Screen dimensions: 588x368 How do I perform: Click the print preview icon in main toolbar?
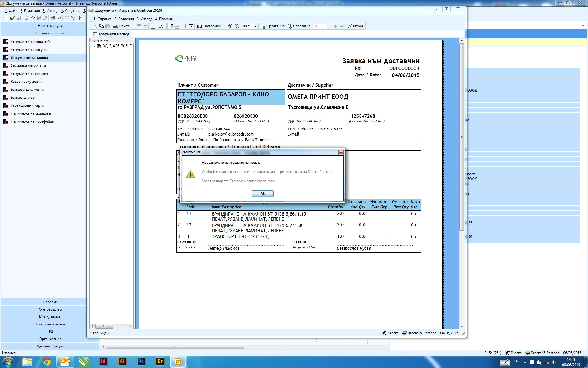coord(59,18)
